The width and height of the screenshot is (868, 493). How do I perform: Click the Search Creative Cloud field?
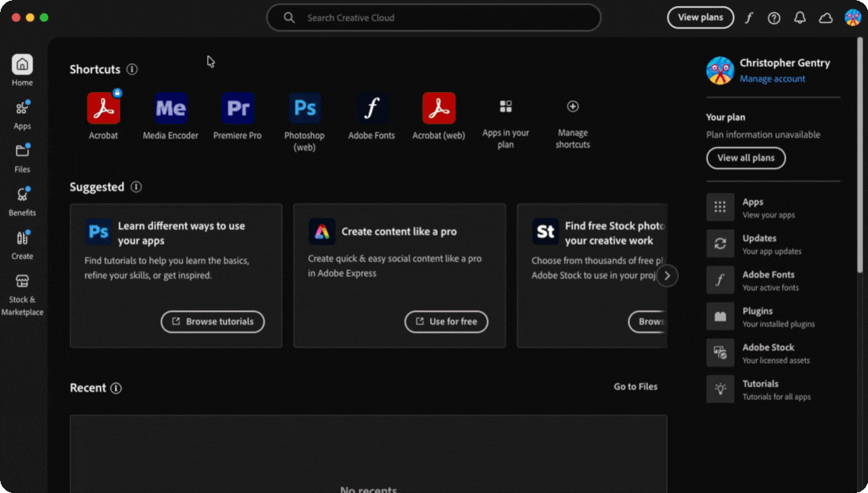point(433,17)
